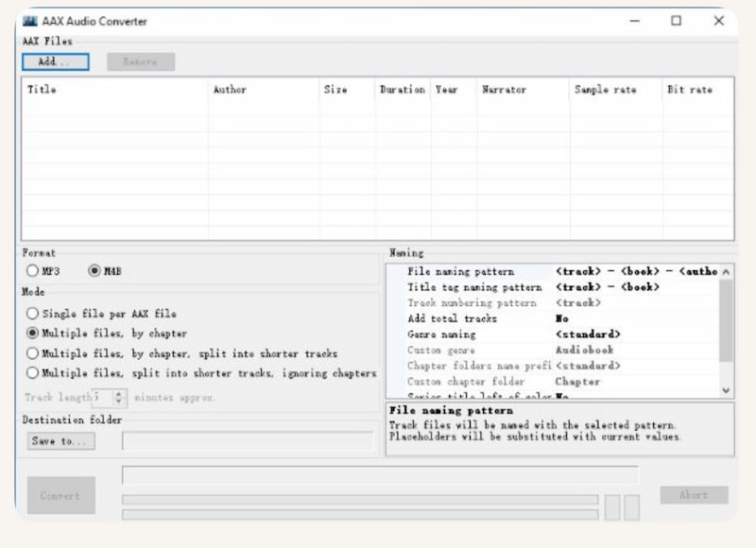Click the AAX Audio Converter app icon
The height and width of the screenshot is (548, 756).
point(30,21)
